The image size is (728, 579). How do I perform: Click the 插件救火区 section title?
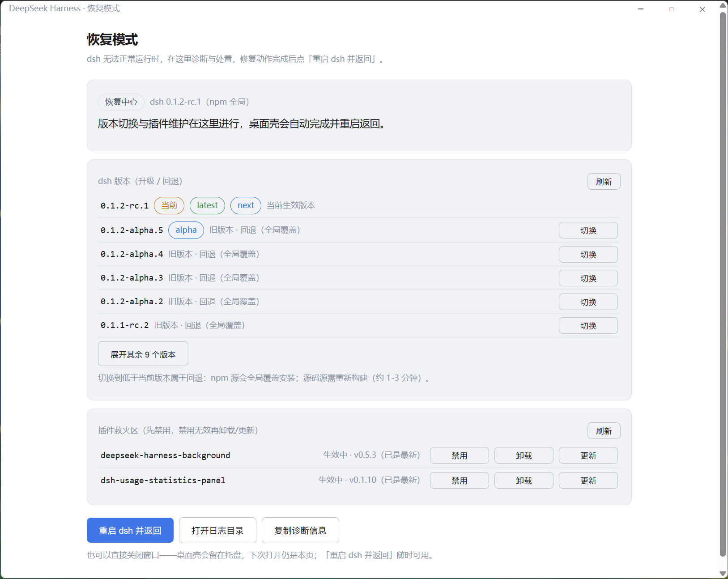(x=178, y=430)
